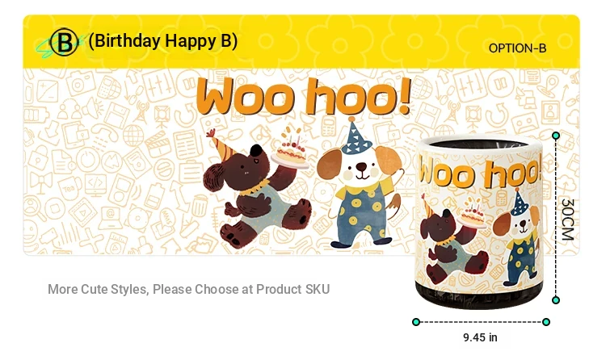Click the yellow flower-patterned header bar
This screenshot has width=606, height=364.
tap(301, 41)
